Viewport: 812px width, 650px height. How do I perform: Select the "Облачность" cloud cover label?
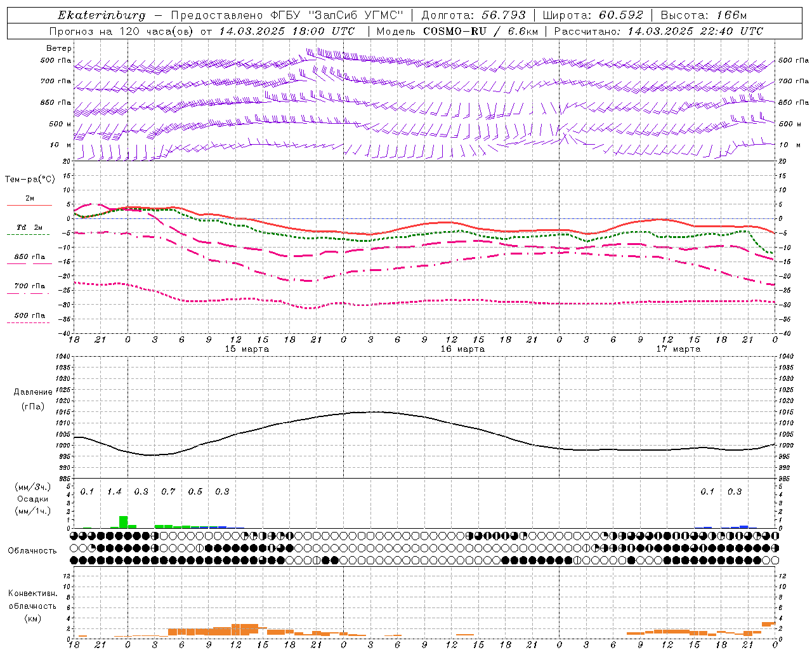(32, 550)
